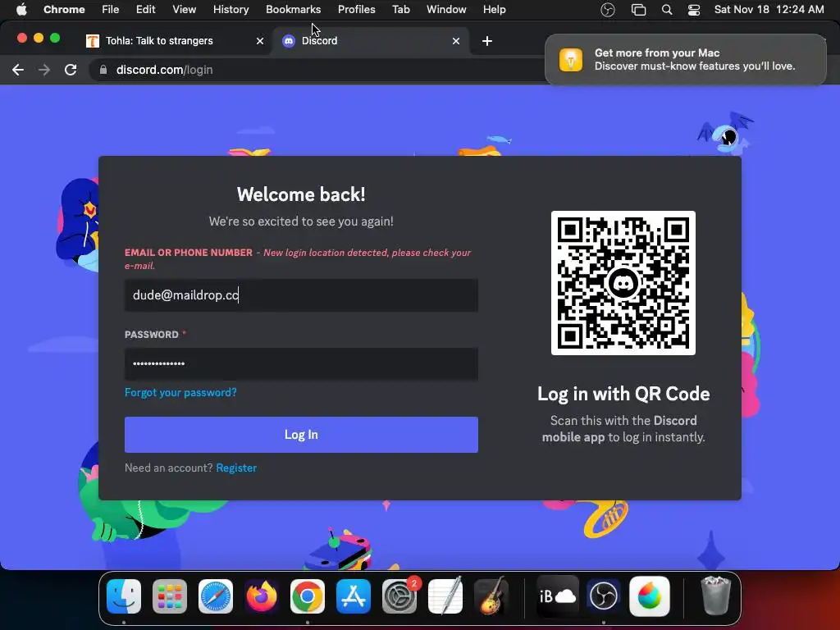840x630 pixels.
Task: Open the Chrome menu in menu bar
Action: click(64, 10)
